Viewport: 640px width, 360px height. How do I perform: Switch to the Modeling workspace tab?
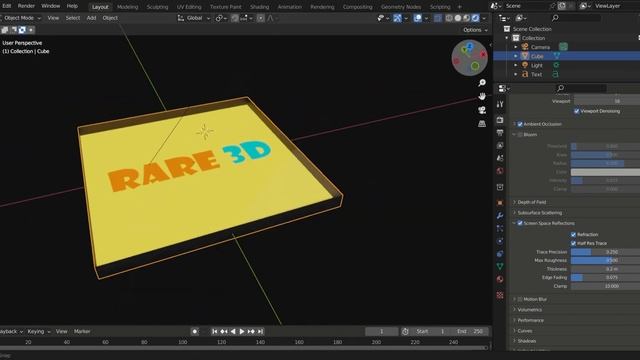point(127,7)
